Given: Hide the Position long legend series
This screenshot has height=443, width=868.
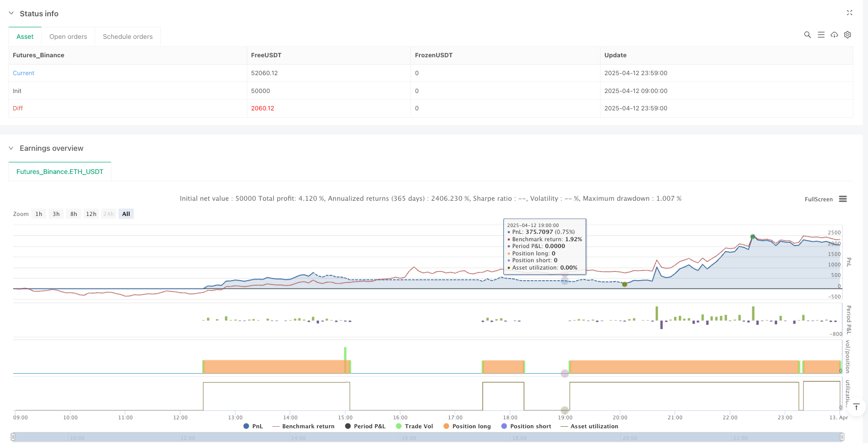Looking at the screenshot, I should point(467,426).
